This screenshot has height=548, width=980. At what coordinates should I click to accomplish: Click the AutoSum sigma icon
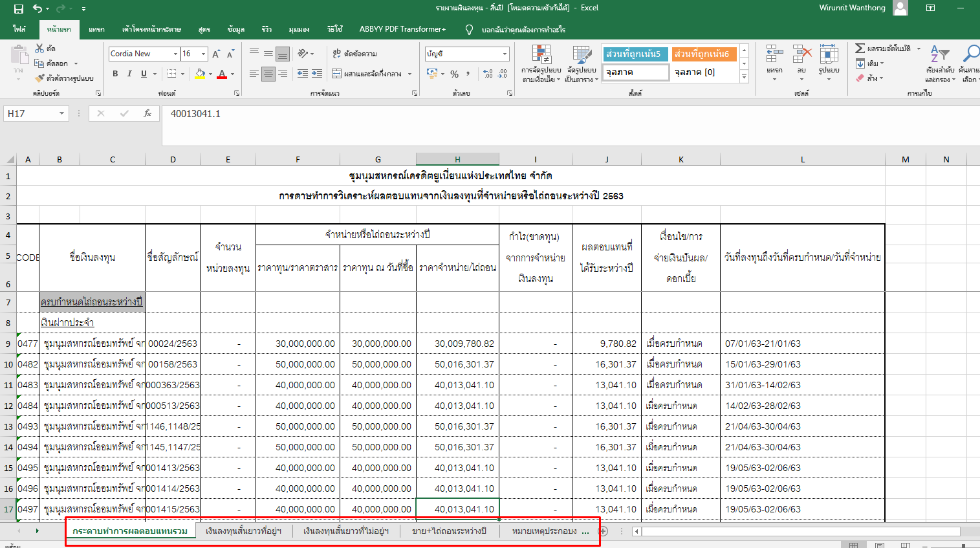coord(860,49)
